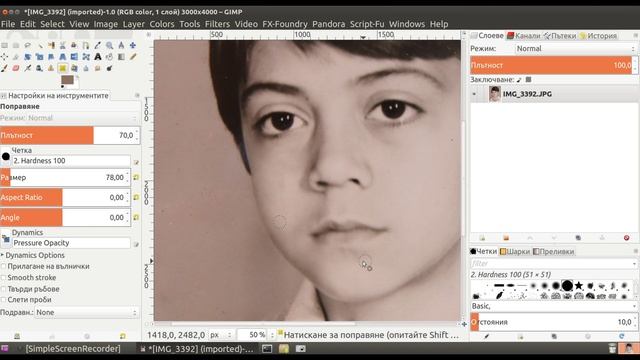
Task: Select the Measure tool
Action: coord(121,45)
